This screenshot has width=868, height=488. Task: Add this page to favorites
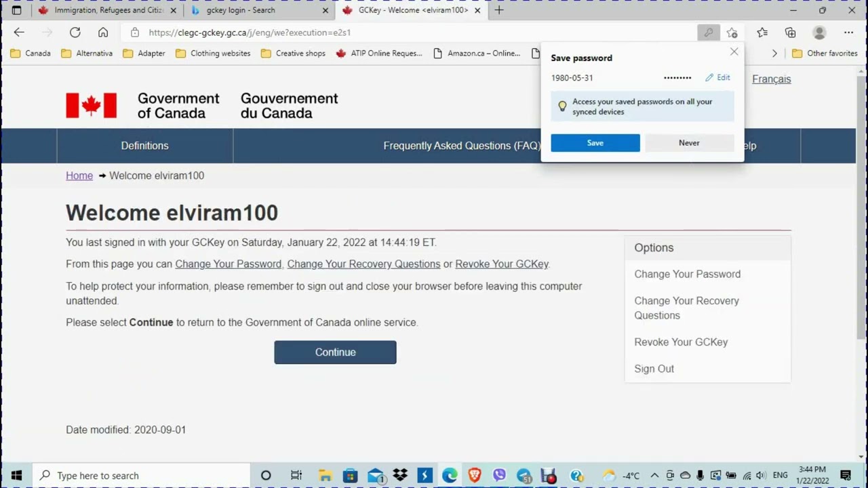732,33
